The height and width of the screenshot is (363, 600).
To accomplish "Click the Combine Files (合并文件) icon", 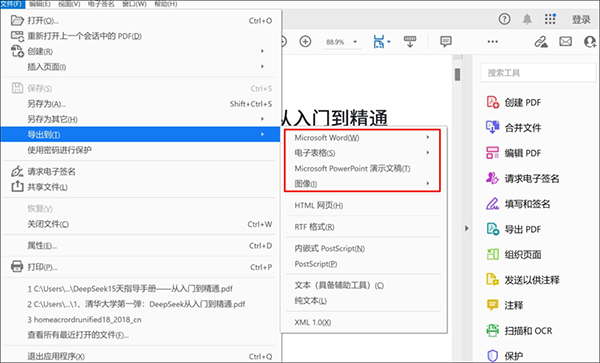I will pos(492,127).
